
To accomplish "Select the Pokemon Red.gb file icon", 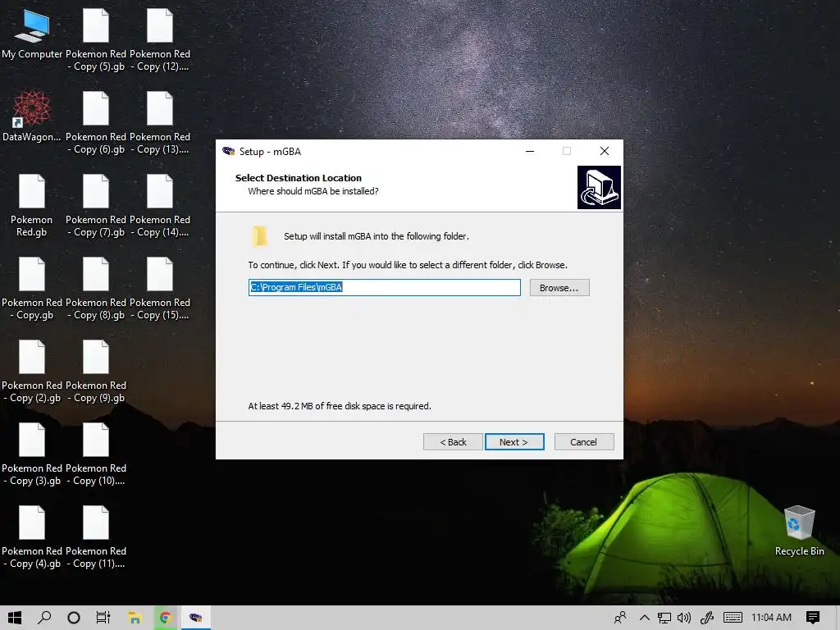I will pyautogui.click(x=32, y=206).
